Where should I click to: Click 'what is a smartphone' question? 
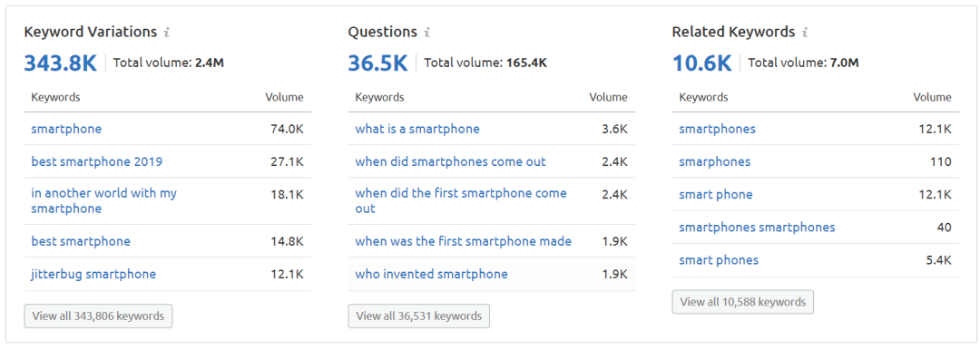pyautogui.click(x=417, y=129)
